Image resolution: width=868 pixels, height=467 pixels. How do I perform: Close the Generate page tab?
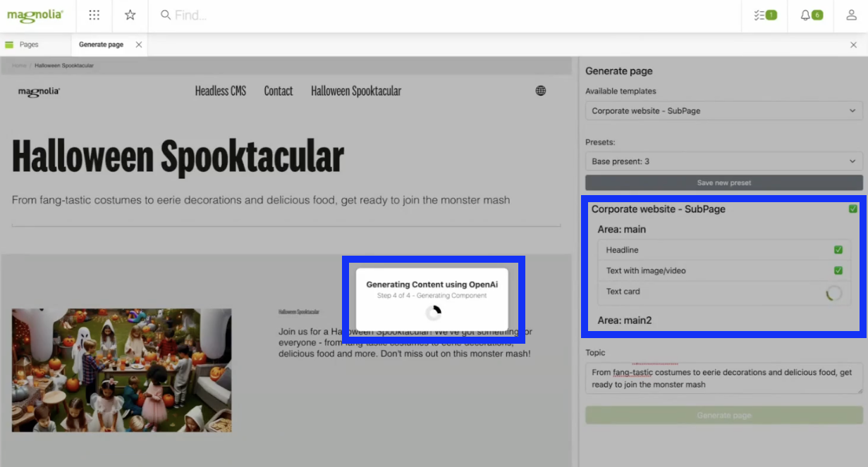pyautogui.click(x=139, y=44)
